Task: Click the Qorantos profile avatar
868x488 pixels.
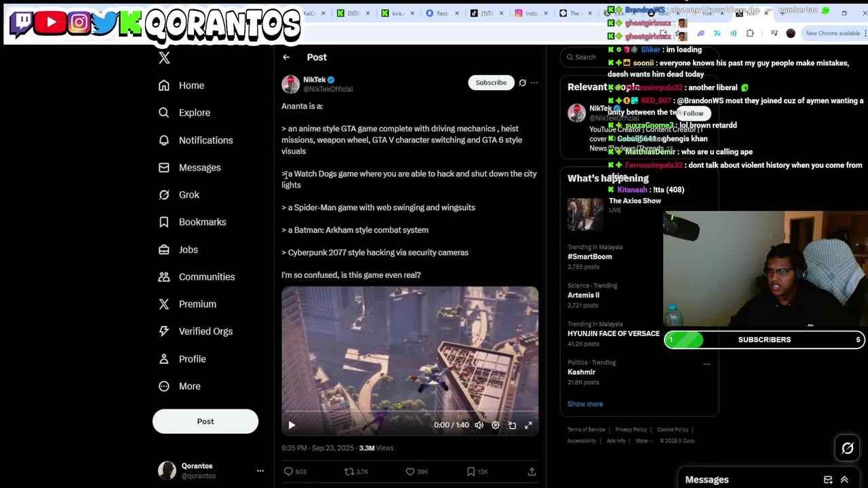Action: coord(167,470)
